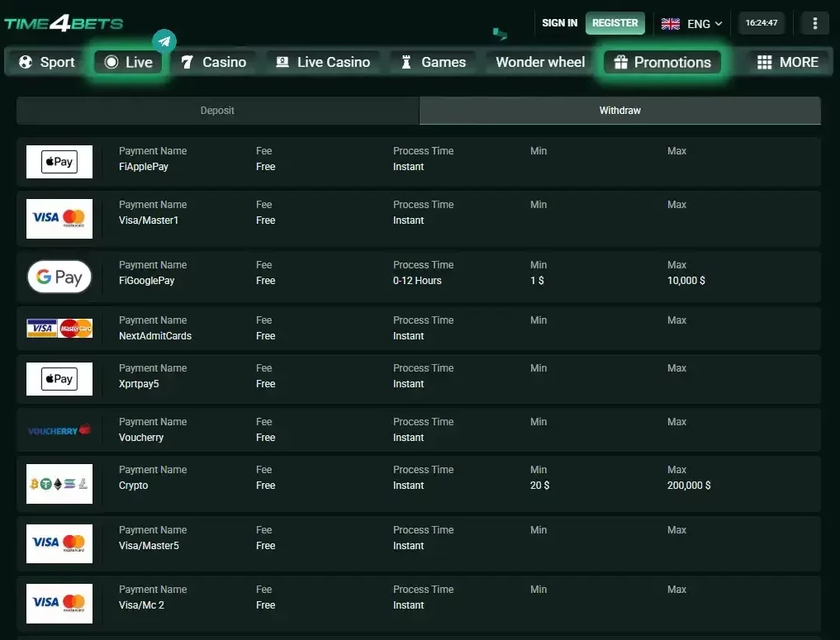840x640 pixels.
Task: Click the Sport soccer ball icon
Action: (25, 62)
